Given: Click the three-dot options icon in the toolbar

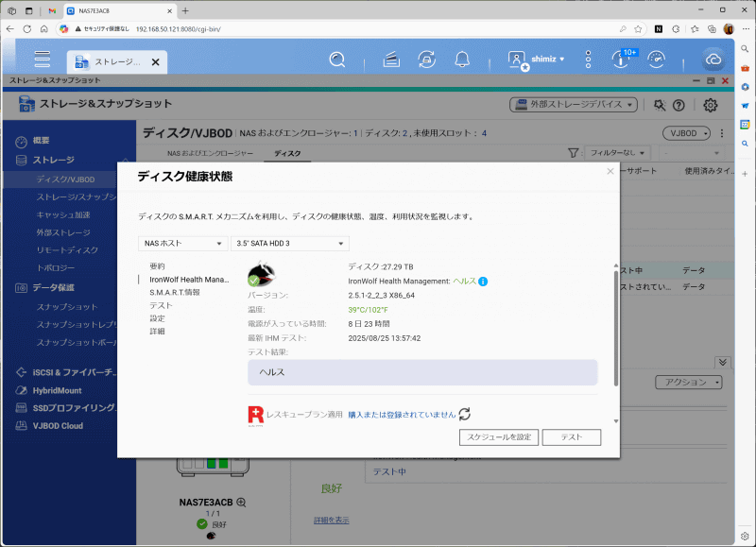Looking at the screenshot, I should click(588, 59).
